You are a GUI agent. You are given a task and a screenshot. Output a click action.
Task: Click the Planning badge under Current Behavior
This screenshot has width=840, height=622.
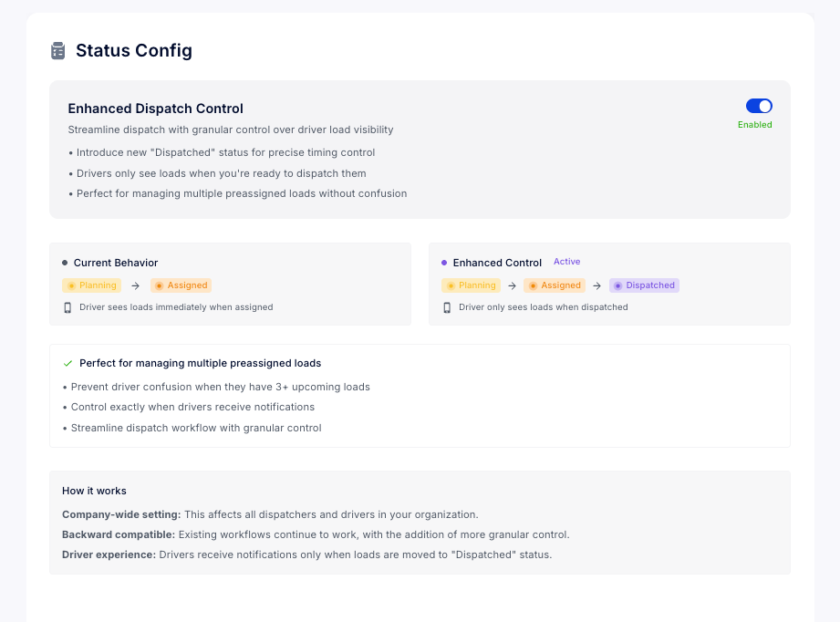90,285
